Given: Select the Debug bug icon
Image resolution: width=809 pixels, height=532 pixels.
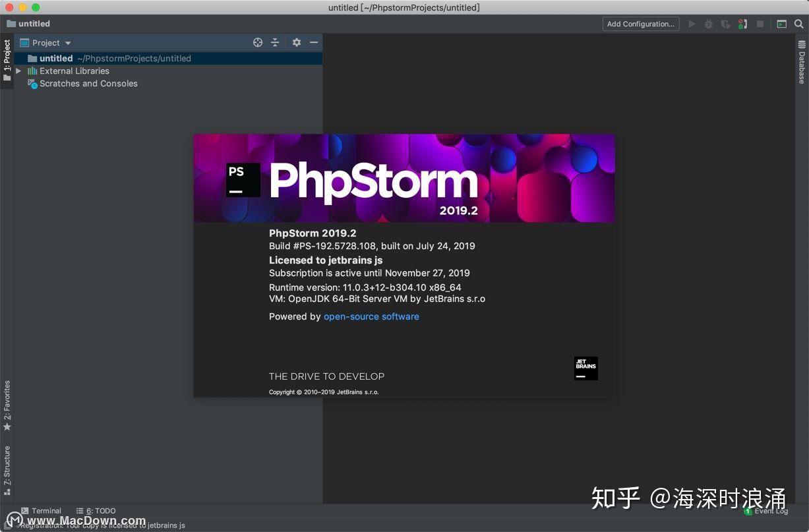Looking at the screenshot, I should click(x=709, y=24).
